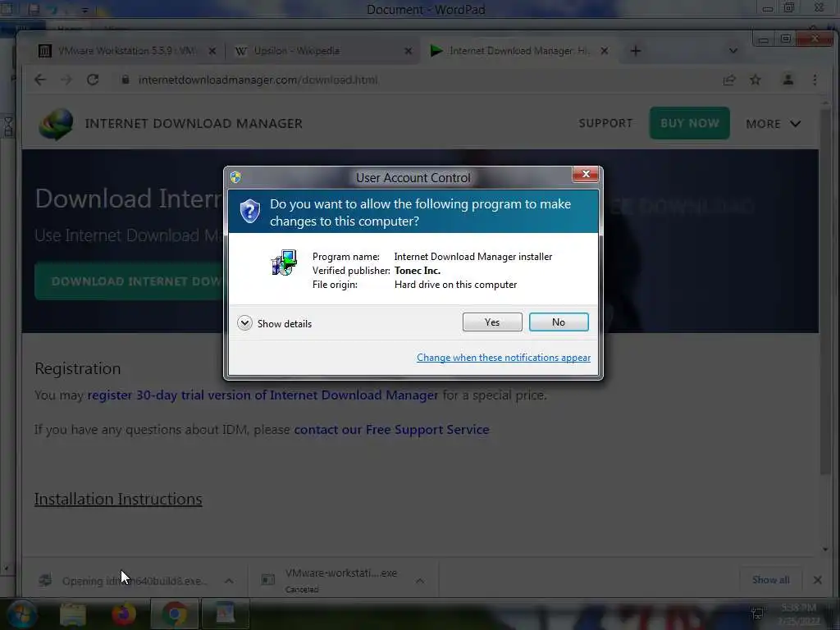Open Chrome three-dot menu

pyautogui.click(x=815, y=80)
